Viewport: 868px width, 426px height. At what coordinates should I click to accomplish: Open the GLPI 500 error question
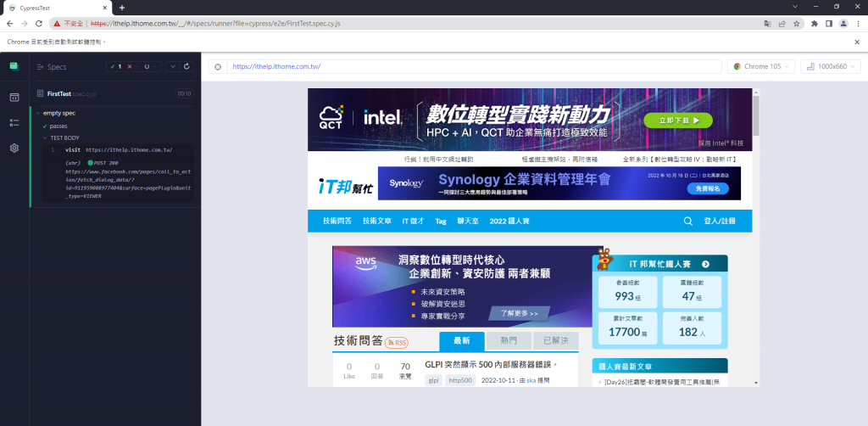[491, 365]
